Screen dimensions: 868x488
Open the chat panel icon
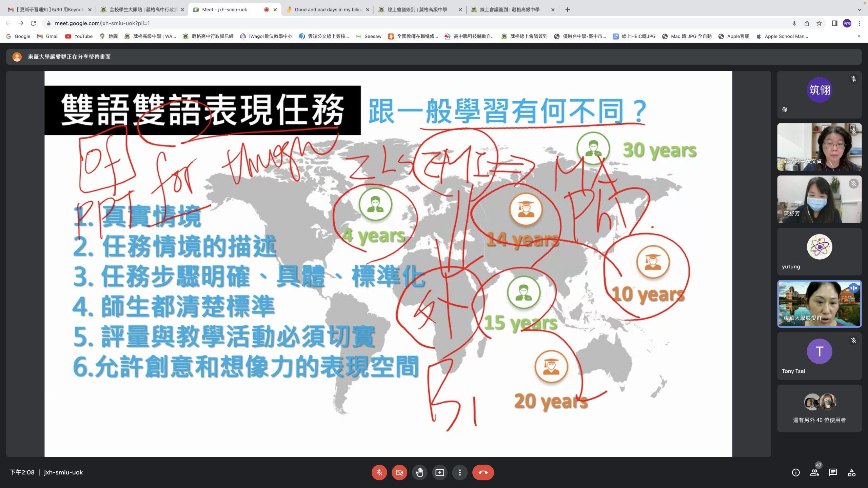point(833,472)
